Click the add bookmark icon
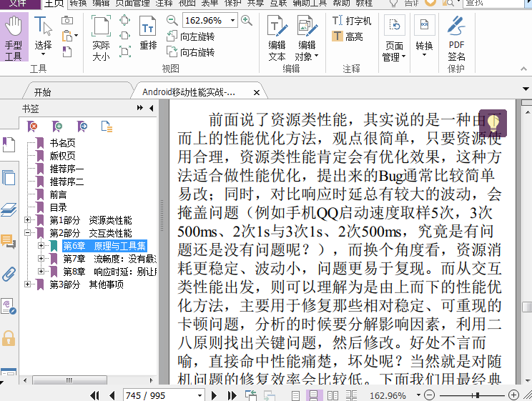Image resolution: width=532 pixels, height=401 pixels. 57,127
